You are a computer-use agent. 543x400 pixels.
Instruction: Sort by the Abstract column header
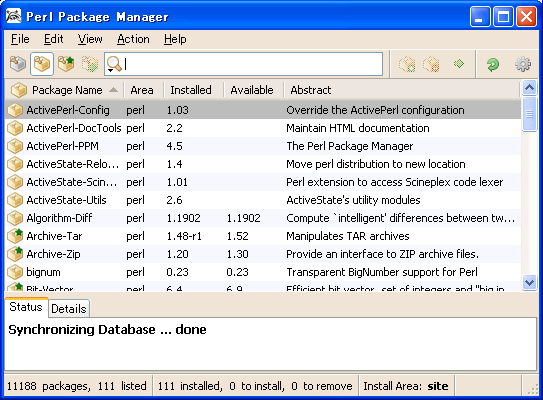402,90
